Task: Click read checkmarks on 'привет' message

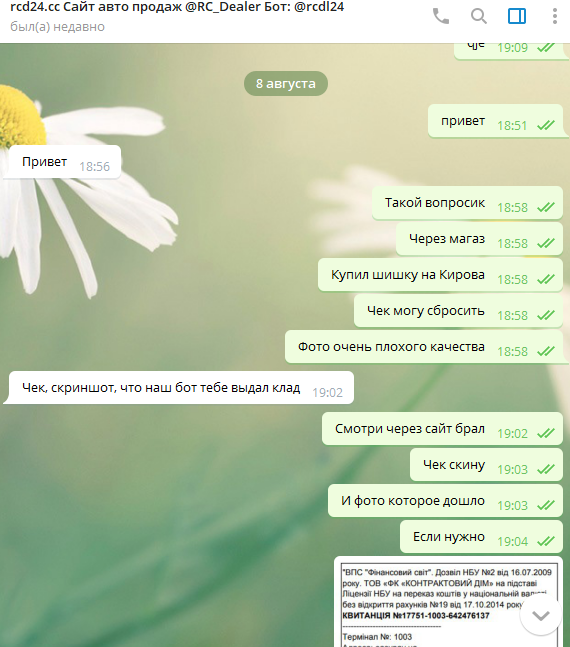Action: [x=546, y=125]
